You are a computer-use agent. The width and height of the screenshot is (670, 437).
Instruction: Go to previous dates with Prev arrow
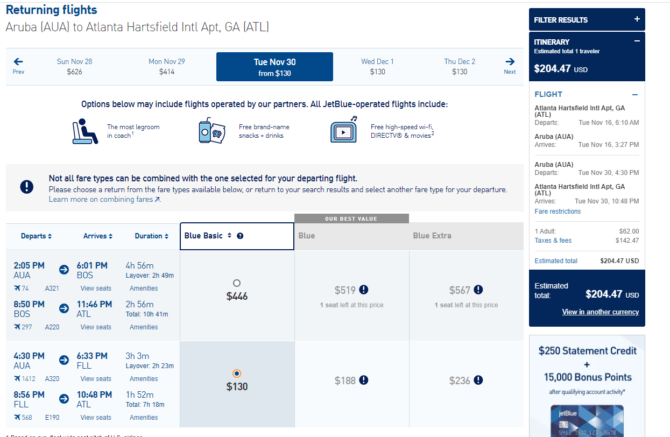(18, 66)
